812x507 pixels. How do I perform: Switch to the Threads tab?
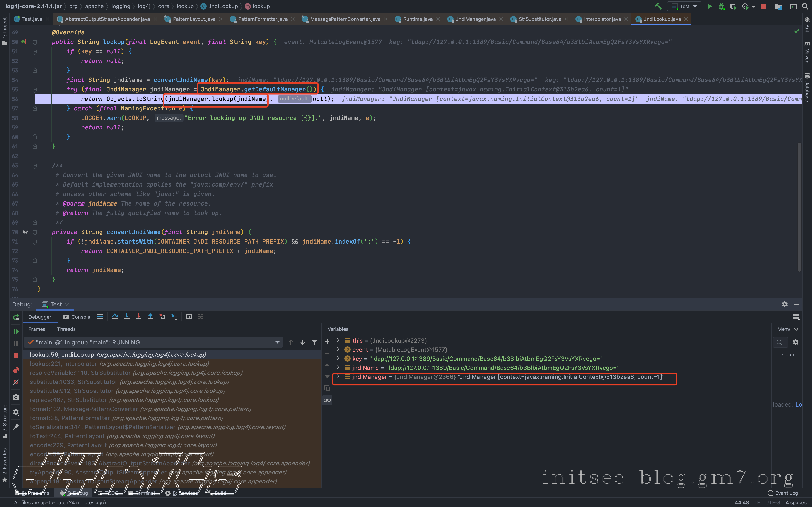[66, 329]
